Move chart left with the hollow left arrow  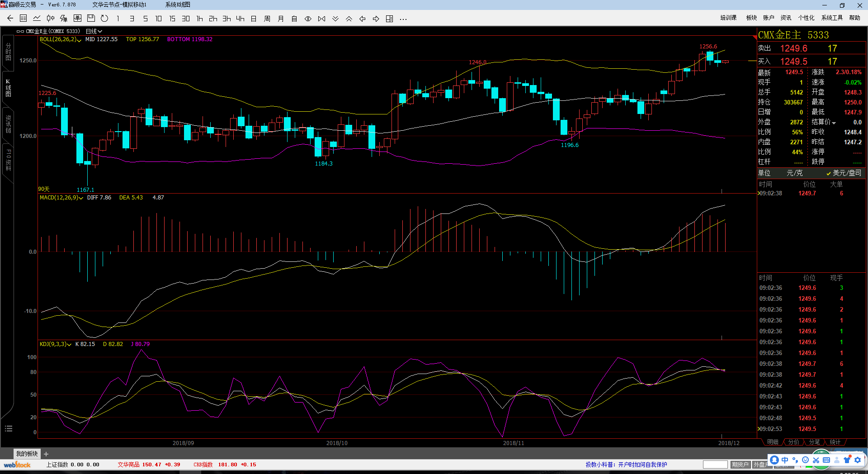363,19
